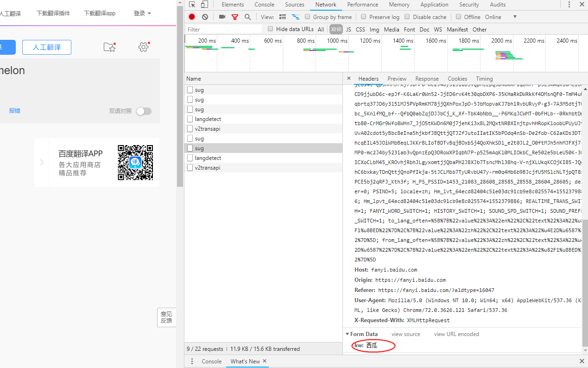Open the Memory tab
Screen dimensions: 588x368
399,5
